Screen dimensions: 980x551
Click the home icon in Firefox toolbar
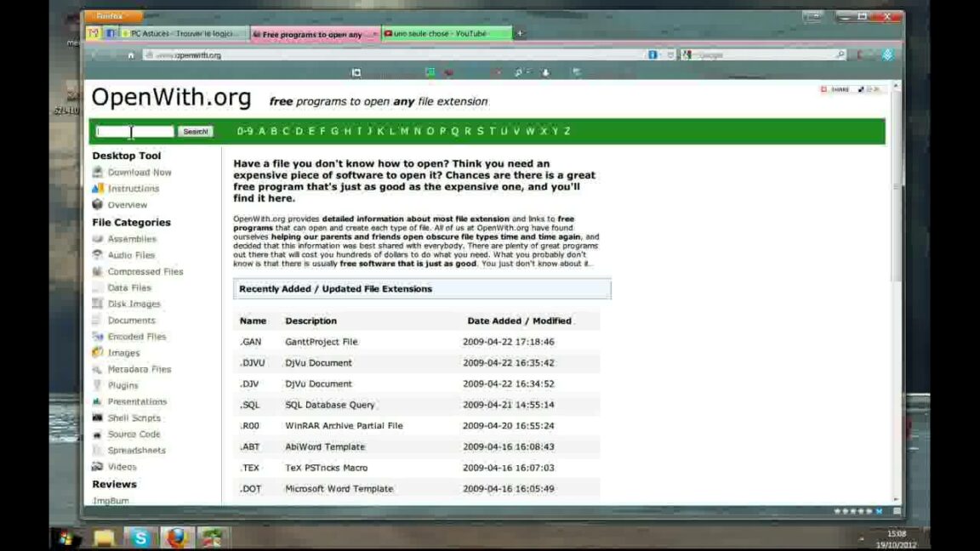coord(131,55)
